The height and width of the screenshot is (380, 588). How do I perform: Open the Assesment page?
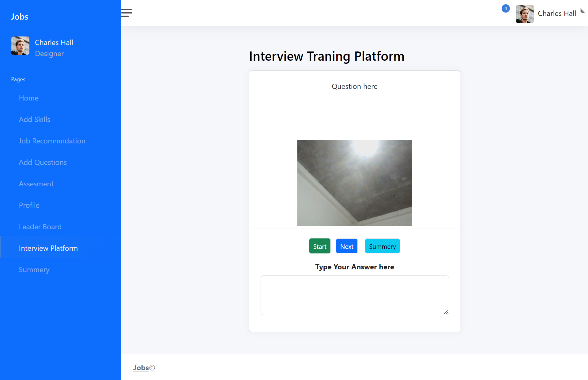pos(36,184)
